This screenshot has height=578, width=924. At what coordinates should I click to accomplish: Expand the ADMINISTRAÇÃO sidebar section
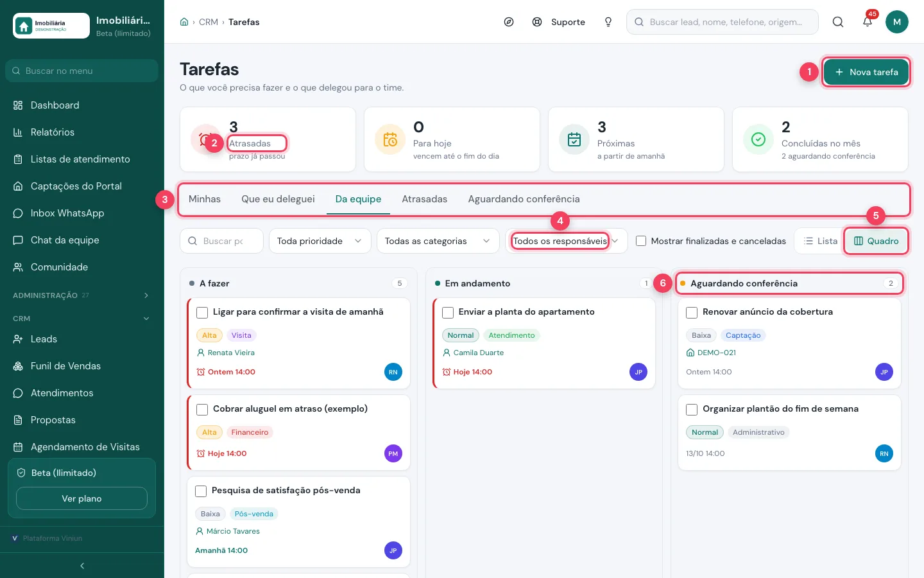point(82,295)
